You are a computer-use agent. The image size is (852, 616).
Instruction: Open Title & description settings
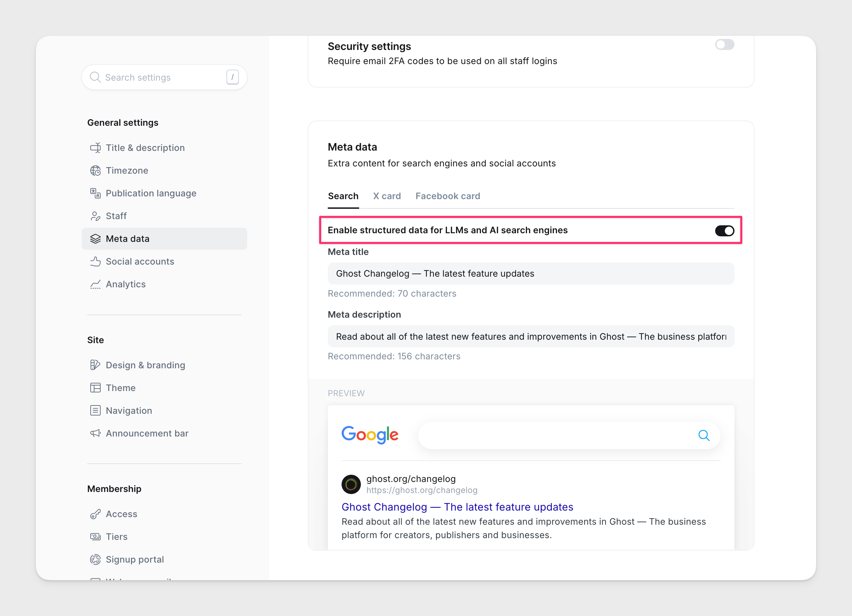tap(164, 148)
